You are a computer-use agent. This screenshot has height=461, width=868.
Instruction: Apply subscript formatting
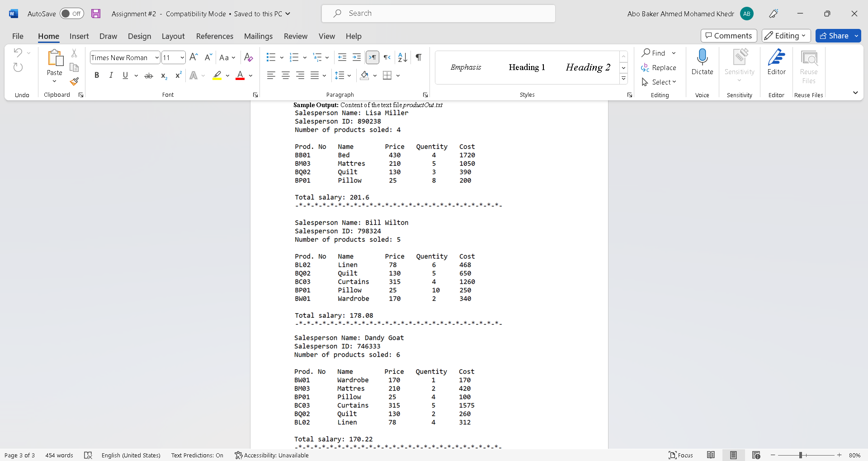point(164,75)
